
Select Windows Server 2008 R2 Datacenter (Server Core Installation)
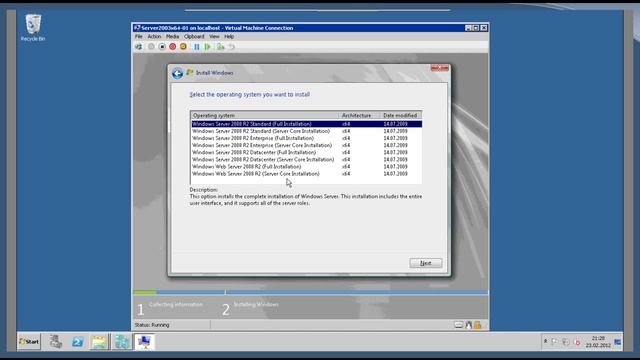click(307, 160)
